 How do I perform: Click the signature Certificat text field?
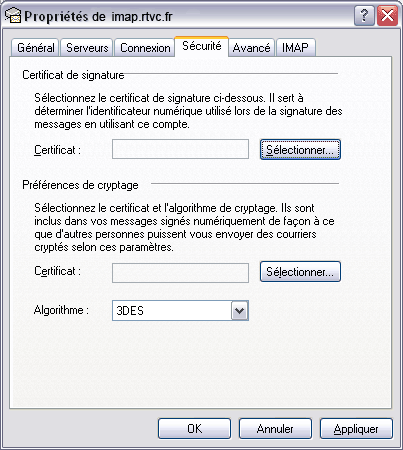pyautogui.click(x=180, y=149)
